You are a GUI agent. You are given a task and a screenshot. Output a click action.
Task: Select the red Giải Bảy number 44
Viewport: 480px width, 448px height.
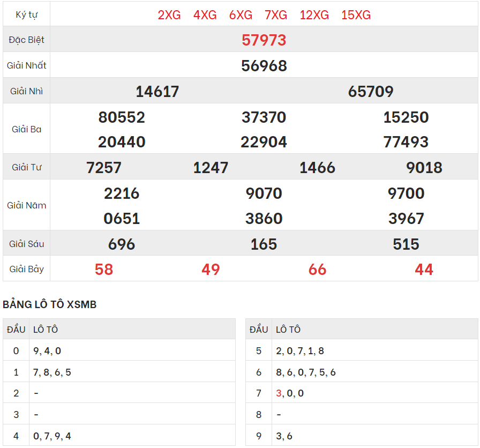click(424, 270)
